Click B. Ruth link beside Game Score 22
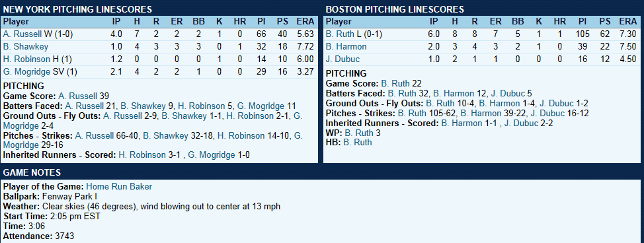644x243 pixels. tap(395, 83)
